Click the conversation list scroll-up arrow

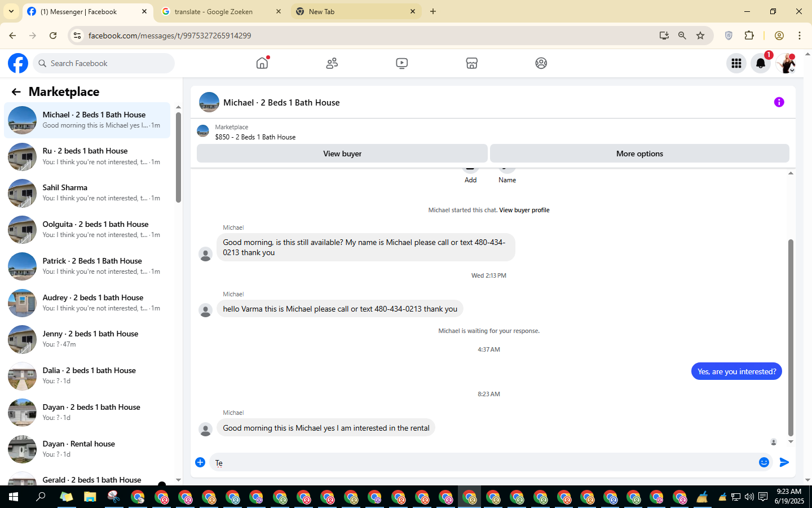pyautogui.click(x=178, y=107)
